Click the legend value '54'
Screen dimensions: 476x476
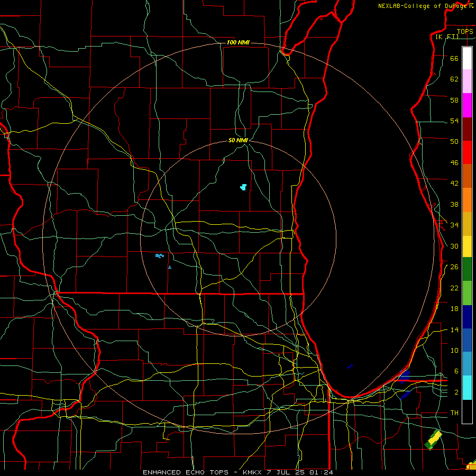[x=454, y=121]
